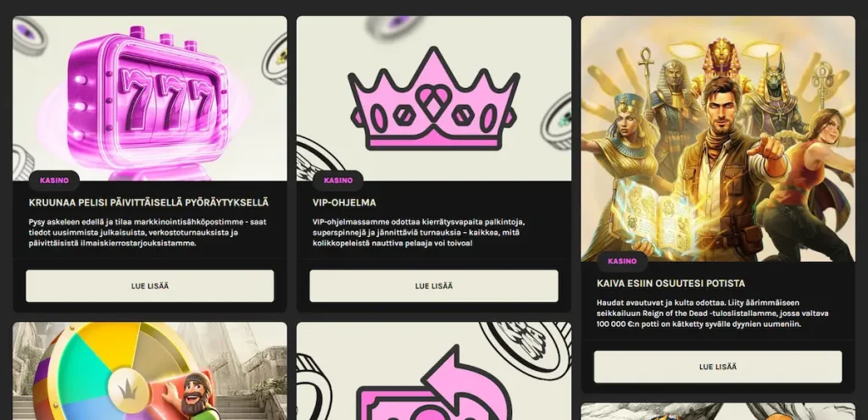Click the Kasino tag on daily spin card
Viewport: 868px width, 420px height.
[54, 180]
